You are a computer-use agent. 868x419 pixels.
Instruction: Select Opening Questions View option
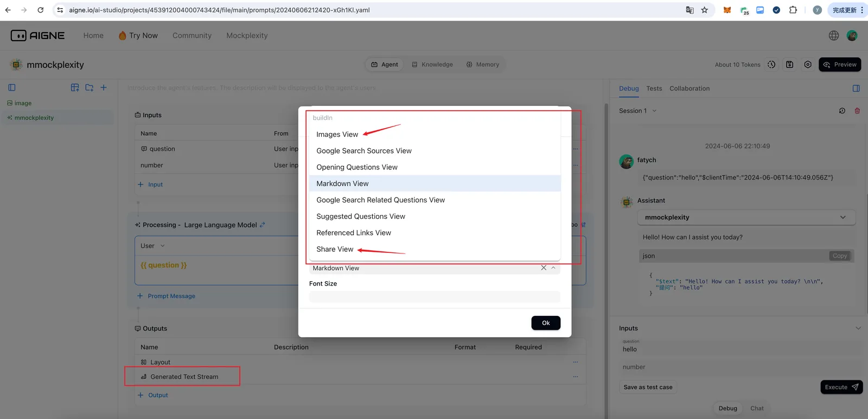point(435,167)
